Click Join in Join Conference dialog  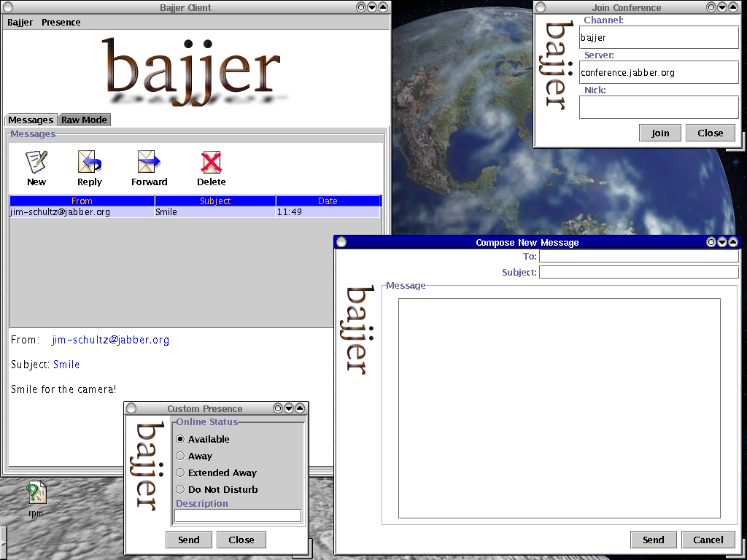pyautogui.click(x=660, y=133)
